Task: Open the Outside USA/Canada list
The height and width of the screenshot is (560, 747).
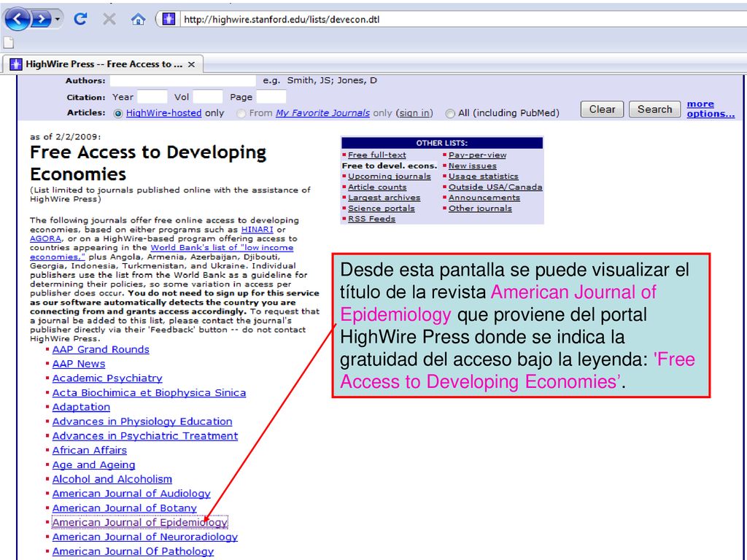Action: (x=495, y=187)
